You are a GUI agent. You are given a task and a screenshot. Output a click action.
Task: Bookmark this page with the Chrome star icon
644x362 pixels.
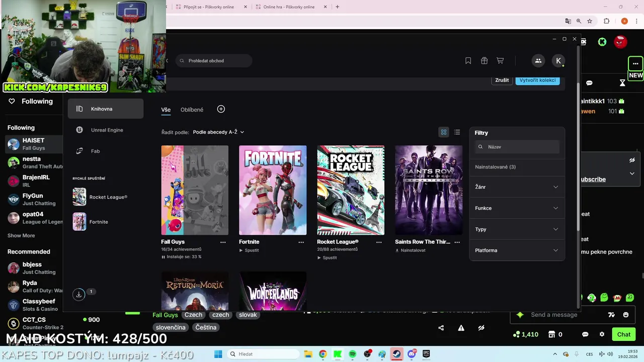[590, 21]
